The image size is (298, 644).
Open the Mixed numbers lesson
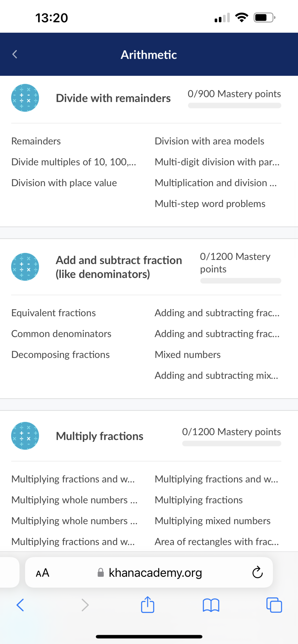point(187,355)
